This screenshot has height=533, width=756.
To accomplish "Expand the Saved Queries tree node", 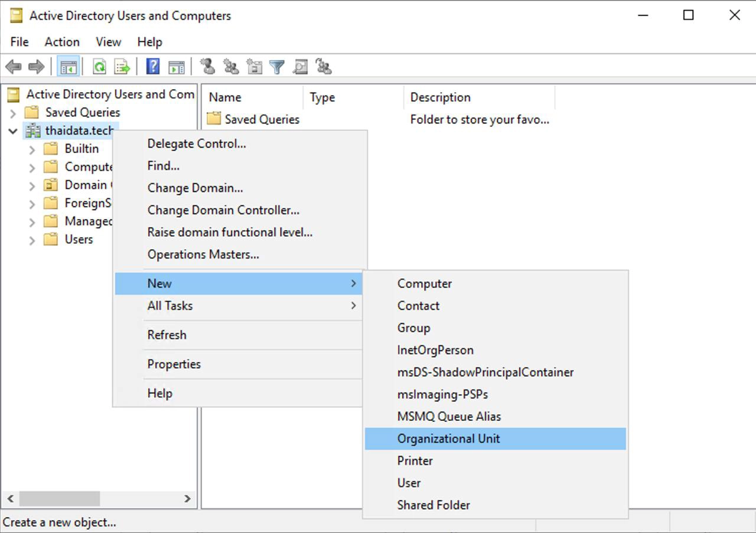I will pyautogui.click(x=13, y=113).
